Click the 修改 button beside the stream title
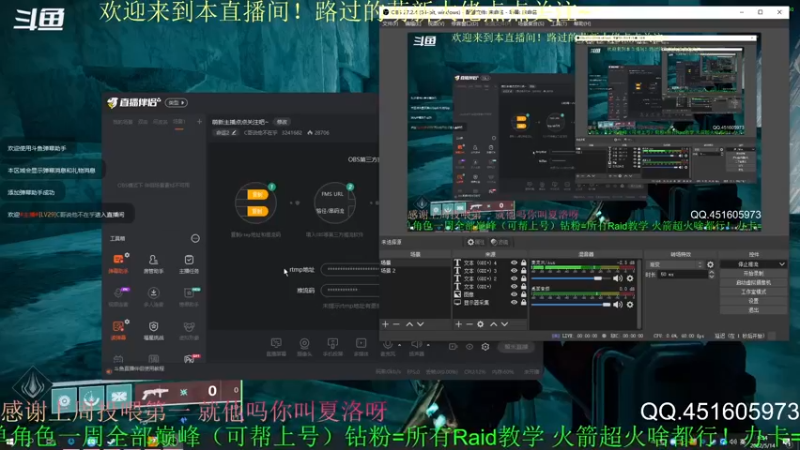 [282, 122]
